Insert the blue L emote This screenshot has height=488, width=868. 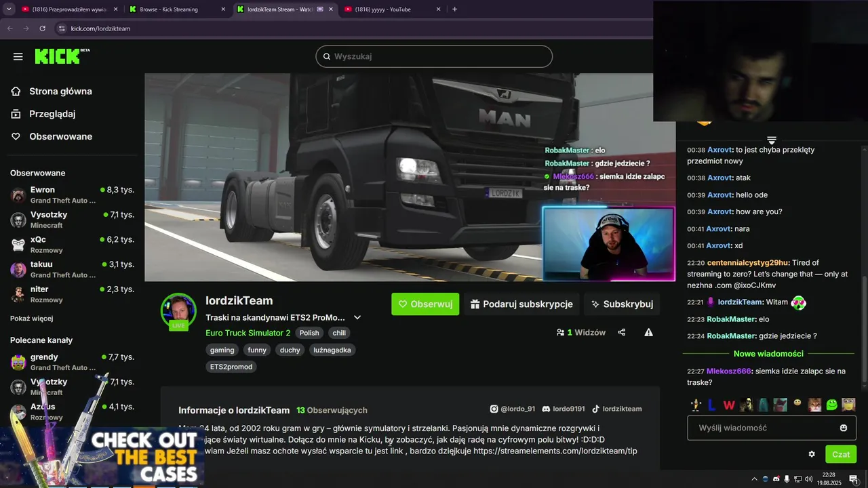711,405
